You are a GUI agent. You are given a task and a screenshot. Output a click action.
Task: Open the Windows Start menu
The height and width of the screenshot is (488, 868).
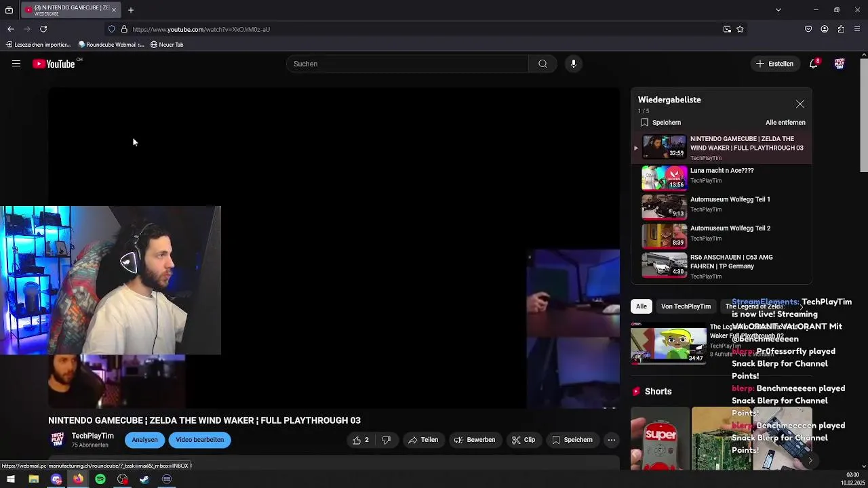11,479
